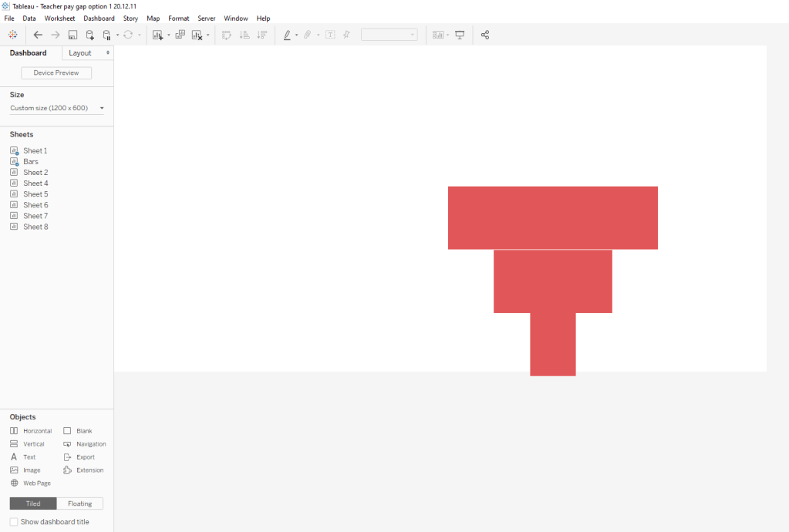Click the back arrow (Undo) icon
789x532 pixels.
pos(38,35)
